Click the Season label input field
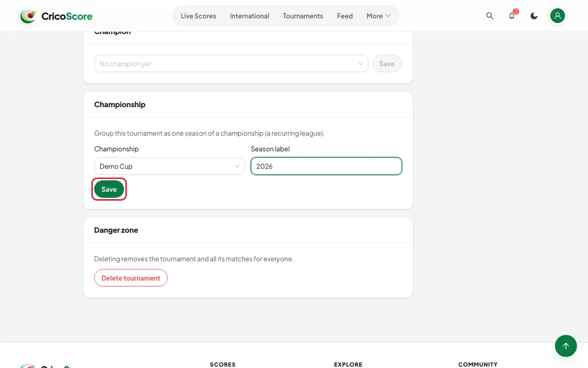This screenshot has height=368, width=588. (x=326, y=166)
